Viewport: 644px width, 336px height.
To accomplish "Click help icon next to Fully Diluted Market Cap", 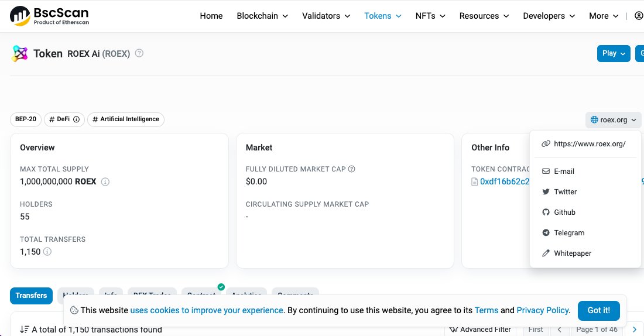I will coord(352,169).
